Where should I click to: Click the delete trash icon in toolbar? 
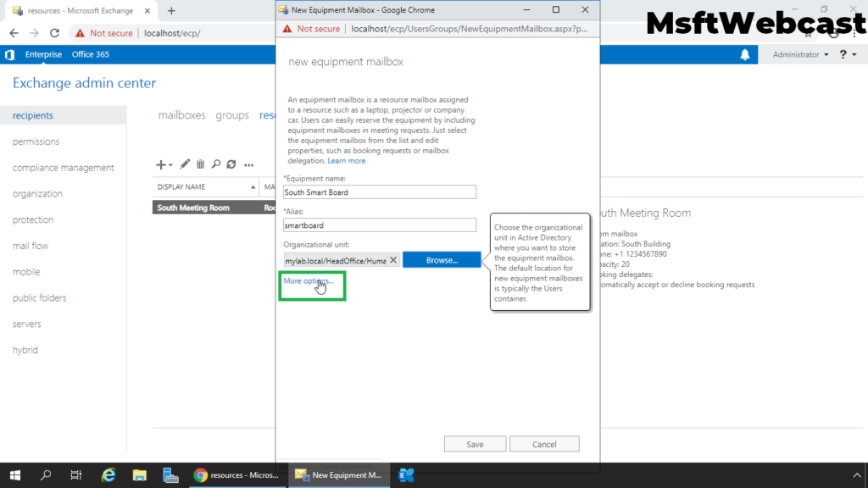(x=200, y=164)
